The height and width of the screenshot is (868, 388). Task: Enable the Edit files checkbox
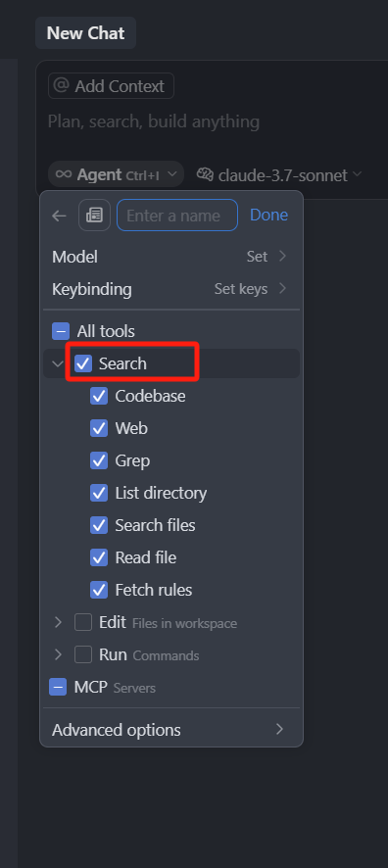(83, 622)
